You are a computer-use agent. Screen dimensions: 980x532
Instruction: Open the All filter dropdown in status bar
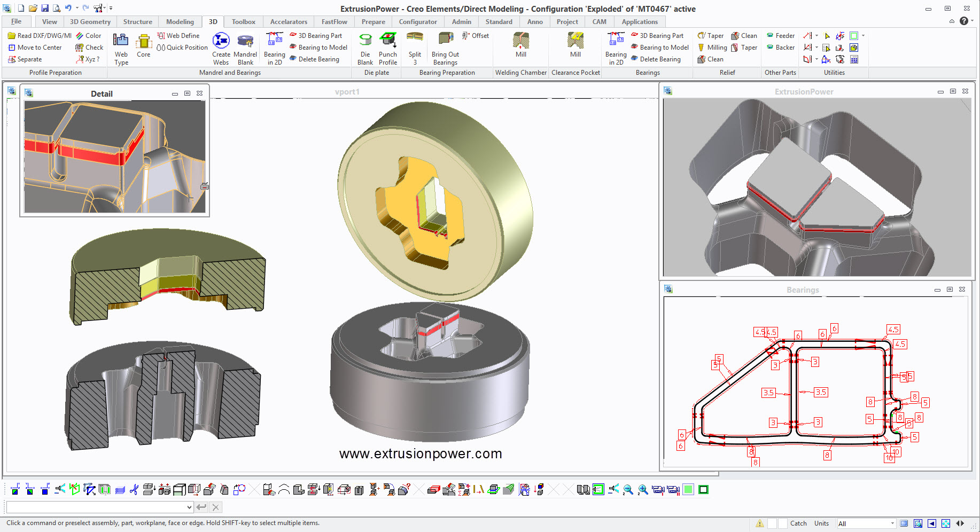(892, 523)
